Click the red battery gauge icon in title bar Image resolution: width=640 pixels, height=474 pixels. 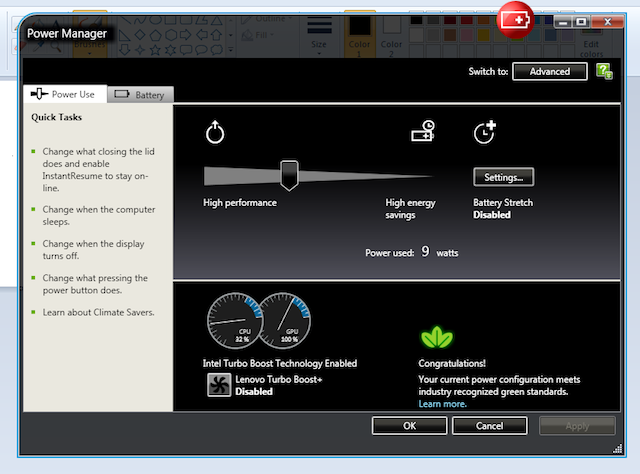click(x=516, y=20)
